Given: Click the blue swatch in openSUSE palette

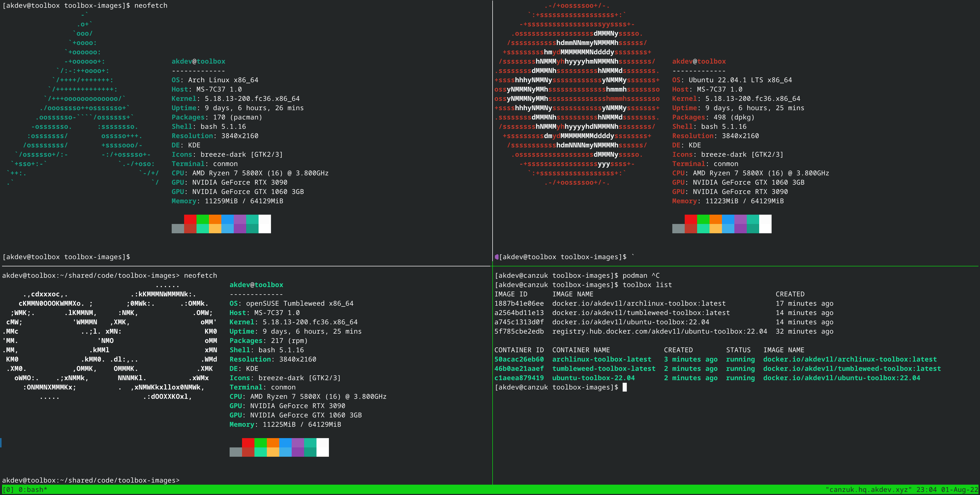Looking at the screenshot, I should tap(285, 443).
